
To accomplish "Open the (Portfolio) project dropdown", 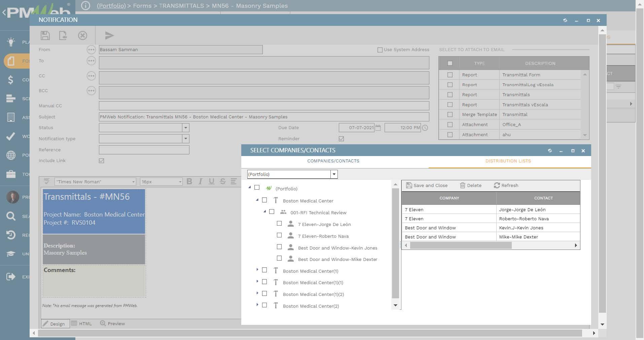I will [x=334, y=174].
